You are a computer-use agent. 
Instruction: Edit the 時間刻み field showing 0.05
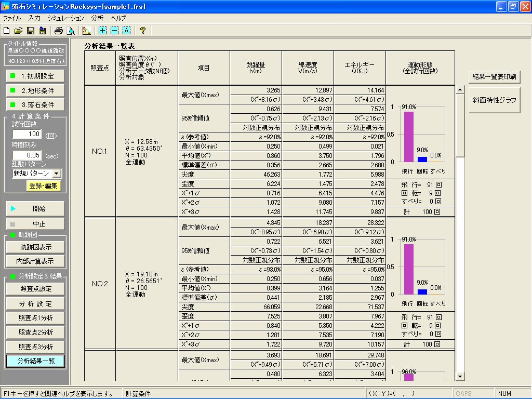point(27,155)
